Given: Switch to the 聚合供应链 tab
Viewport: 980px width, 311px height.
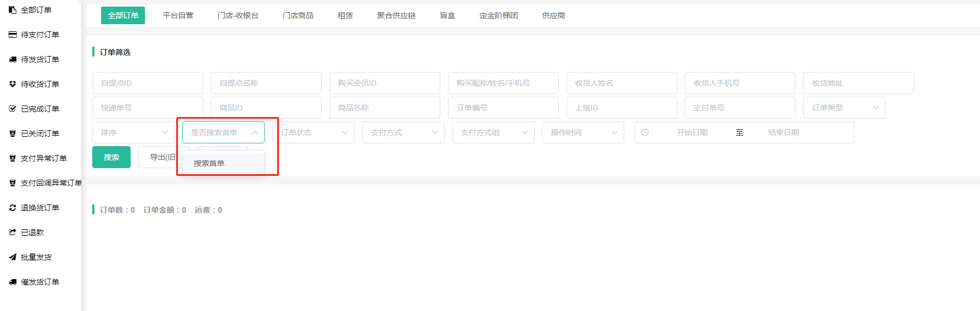Looking at the screenshot, I should click(x=396, y=15).
